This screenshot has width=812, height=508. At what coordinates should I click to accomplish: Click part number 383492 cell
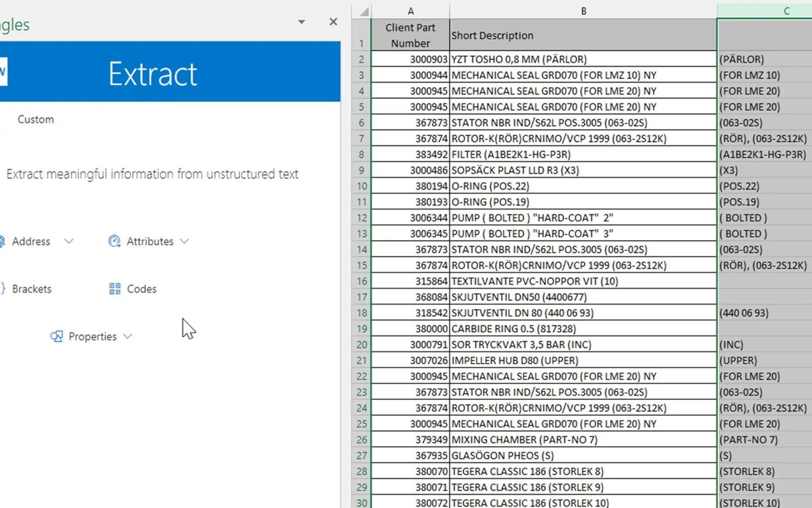[x=411, y=154]
